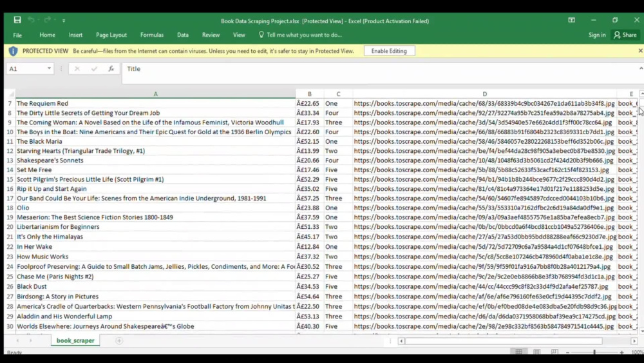Open the Formulas ribbon tab

pos(152,35)
